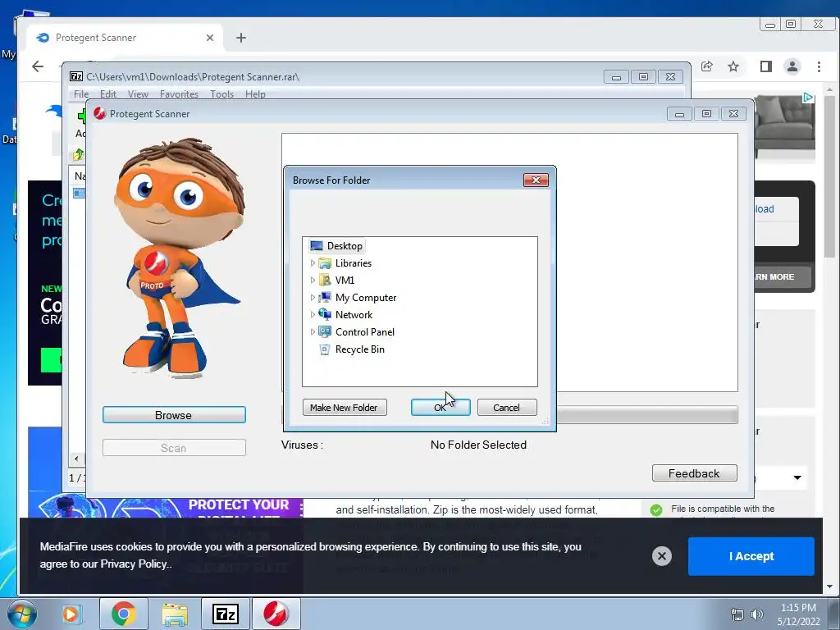Select Network in the folder tree
Viewport: 840px width, 630px height.
tap(354, 314)
